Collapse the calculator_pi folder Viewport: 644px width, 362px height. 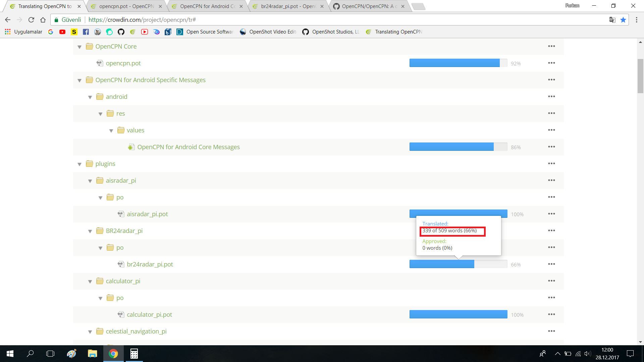tap(90, 282)
